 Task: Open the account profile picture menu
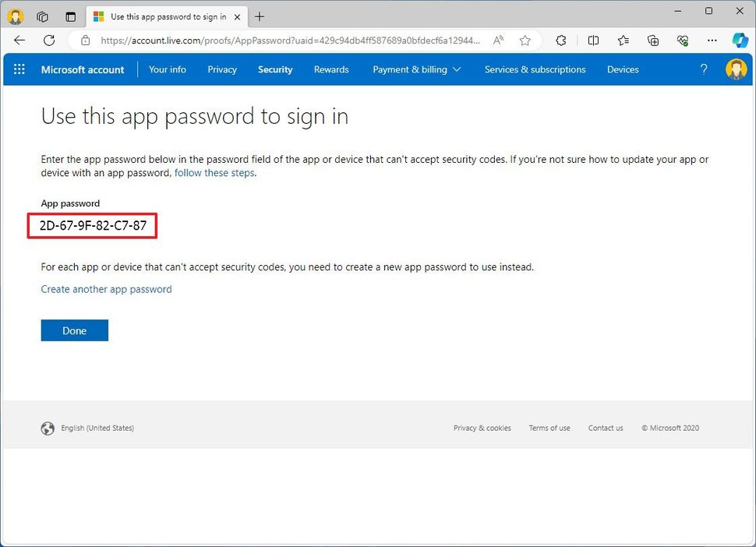coord(736,69)
